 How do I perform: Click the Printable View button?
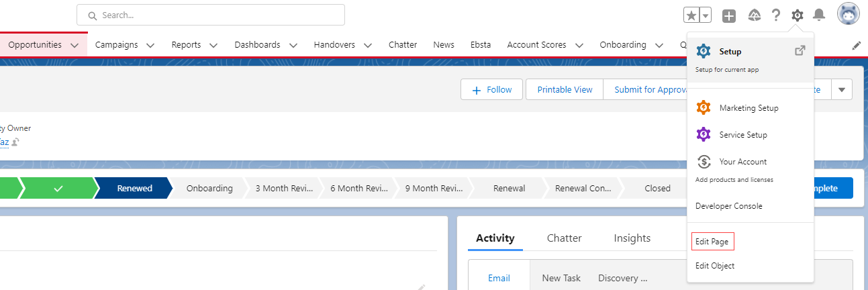pyautogui.click(x=565, y=89)
